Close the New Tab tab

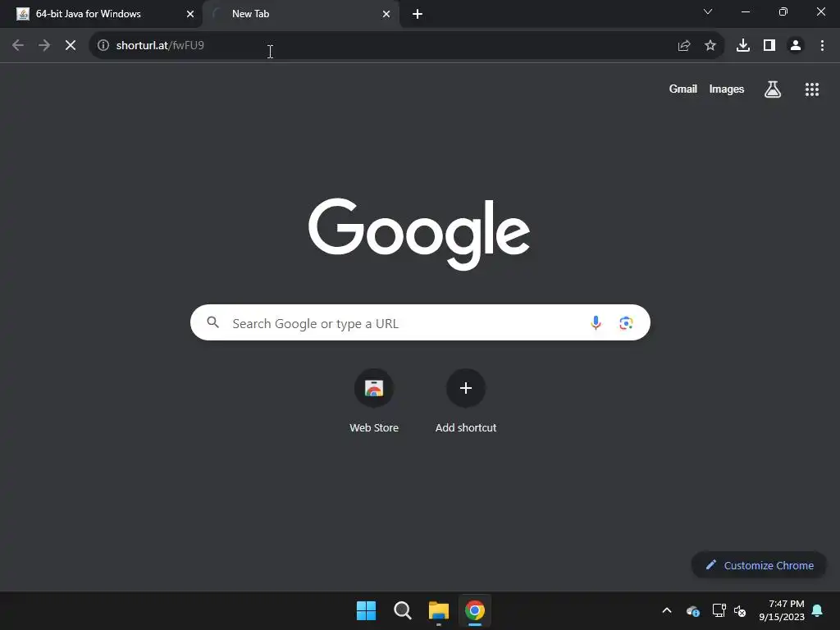pyautogui.click(x=386, y=14)
